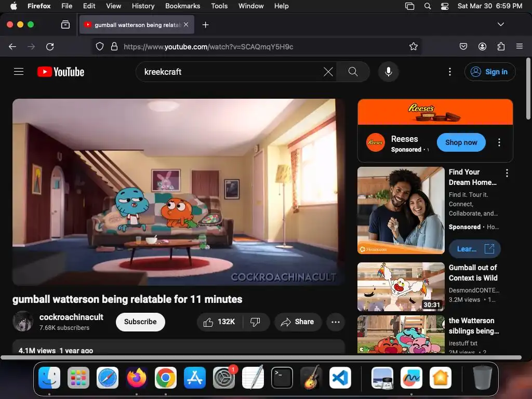Click the date and time in menu bar

click(x=489, y=6)
